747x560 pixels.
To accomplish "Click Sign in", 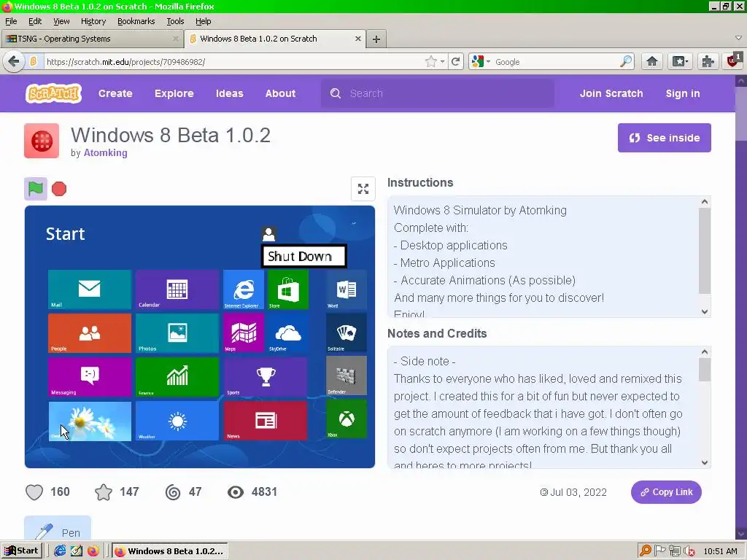I will point(683,93).
